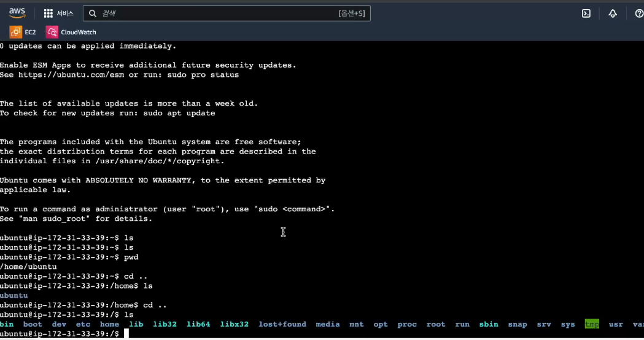Click the 'Enable ESM Apps' line

pyautogui.click(x=148, y=65)
